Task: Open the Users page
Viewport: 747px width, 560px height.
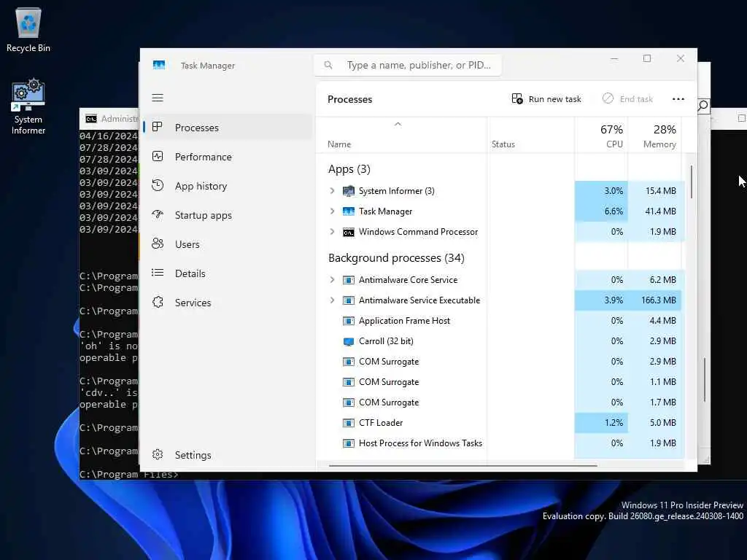Action: 228,244
